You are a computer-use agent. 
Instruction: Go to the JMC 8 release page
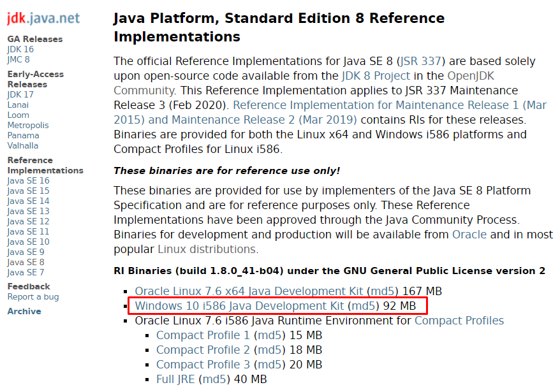(18, 60)
